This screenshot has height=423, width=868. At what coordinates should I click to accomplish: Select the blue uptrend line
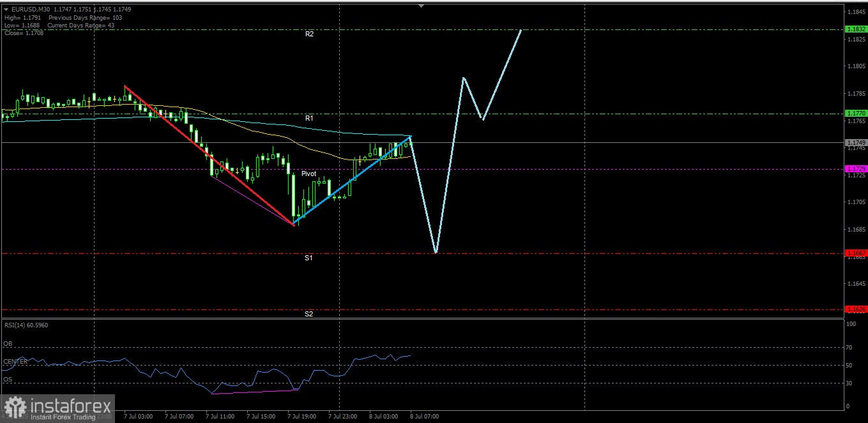pyautogui.click(x=352, y=180)
